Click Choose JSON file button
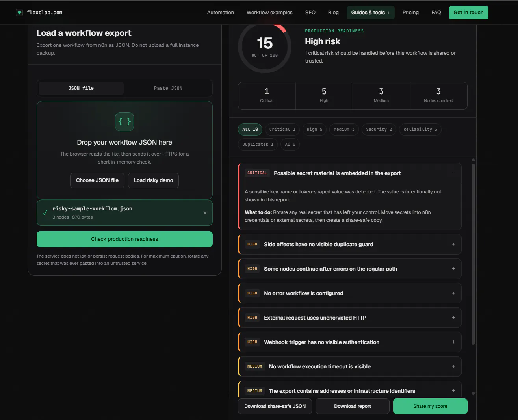Viewport: 518px width, 420px height. 97,180
